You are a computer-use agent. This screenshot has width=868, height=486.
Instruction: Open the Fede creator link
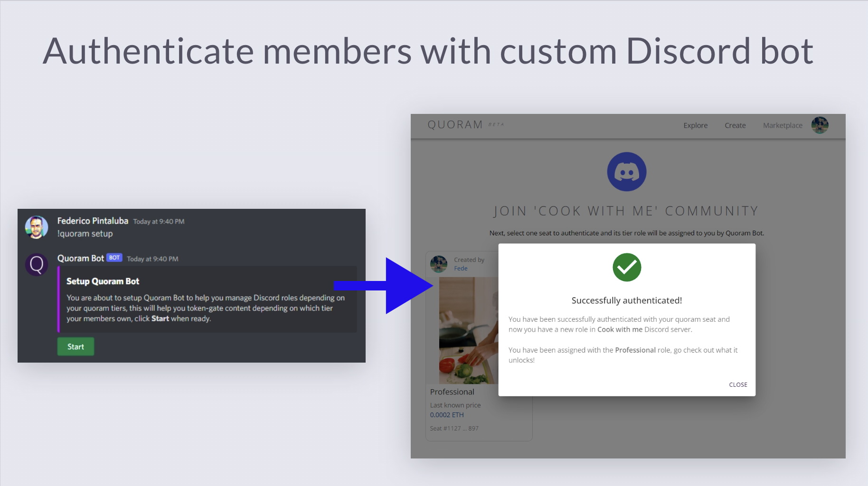[461, 268]
